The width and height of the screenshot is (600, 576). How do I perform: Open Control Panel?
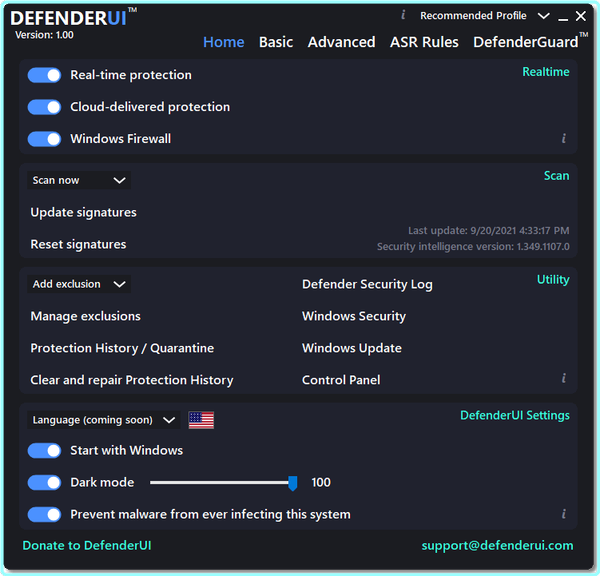(x=341, y=380)
